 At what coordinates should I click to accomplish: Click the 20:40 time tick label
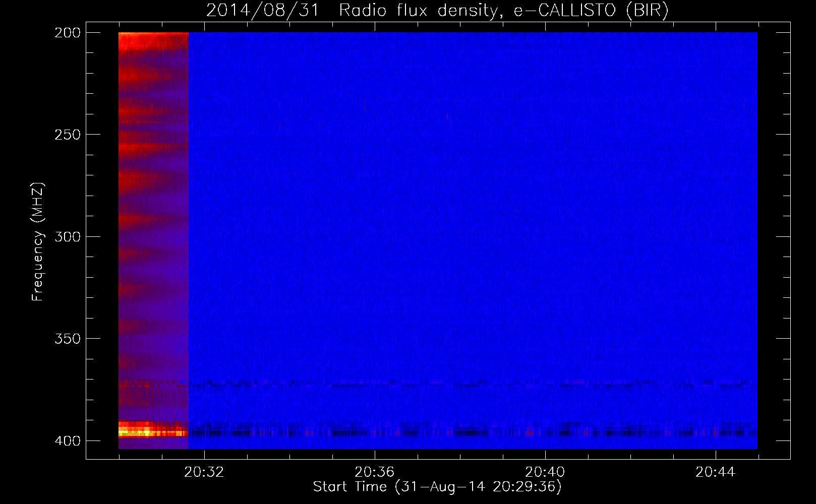(x=545, y=472)
